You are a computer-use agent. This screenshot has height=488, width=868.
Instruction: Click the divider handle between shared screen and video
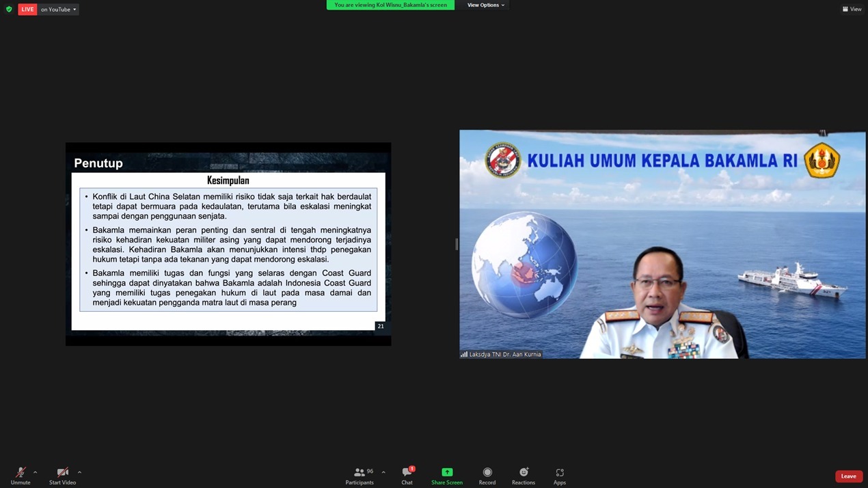pyautogui.click(x=457, y=244)
